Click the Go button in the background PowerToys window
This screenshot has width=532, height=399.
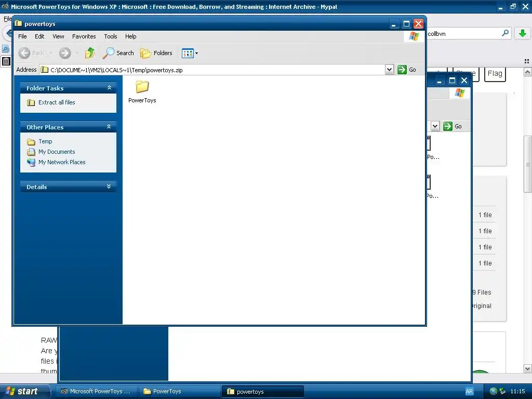pyautogui.click(x=453, y=126)
